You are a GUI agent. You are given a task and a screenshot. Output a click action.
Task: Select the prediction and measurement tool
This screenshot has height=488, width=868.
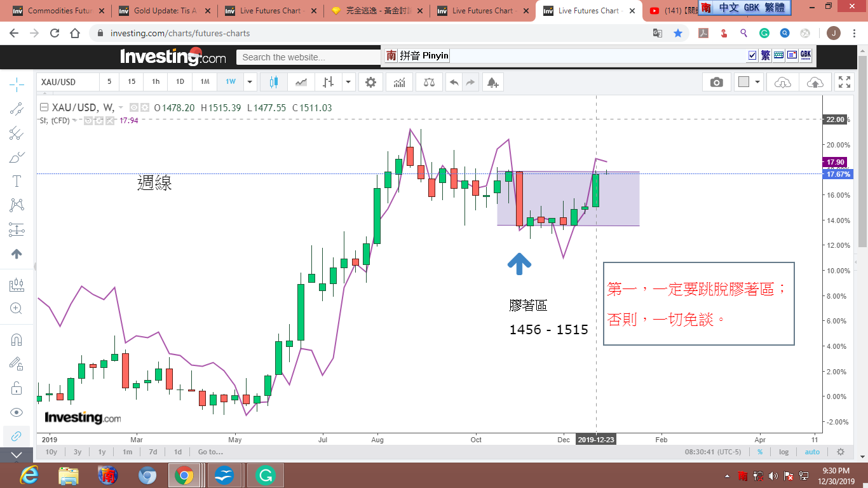17,229
